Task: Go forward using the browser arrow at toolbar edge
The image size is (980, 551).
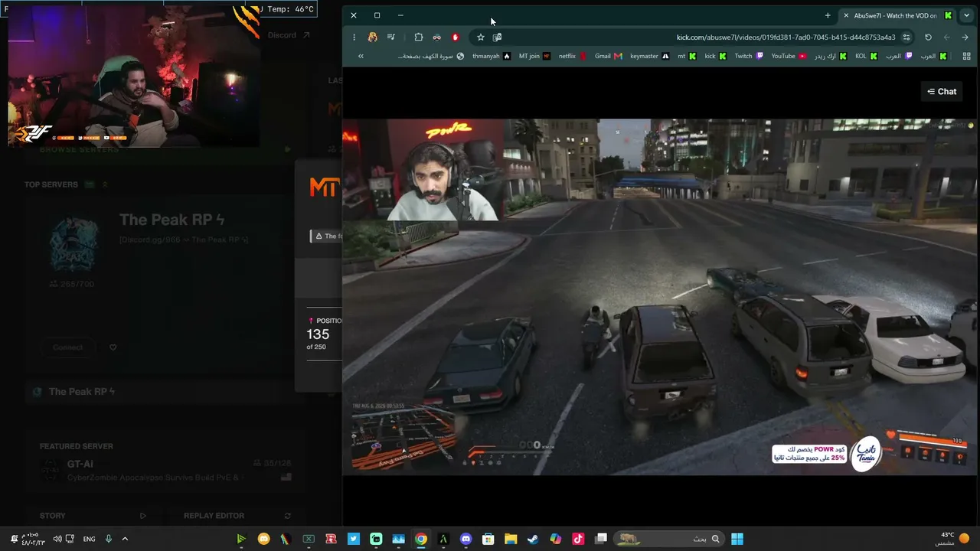Action: 965,37
